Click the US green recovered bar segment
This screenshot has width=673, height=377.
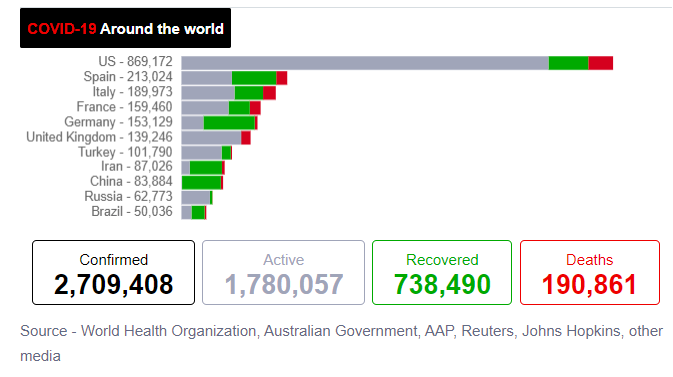coord(568,63)
